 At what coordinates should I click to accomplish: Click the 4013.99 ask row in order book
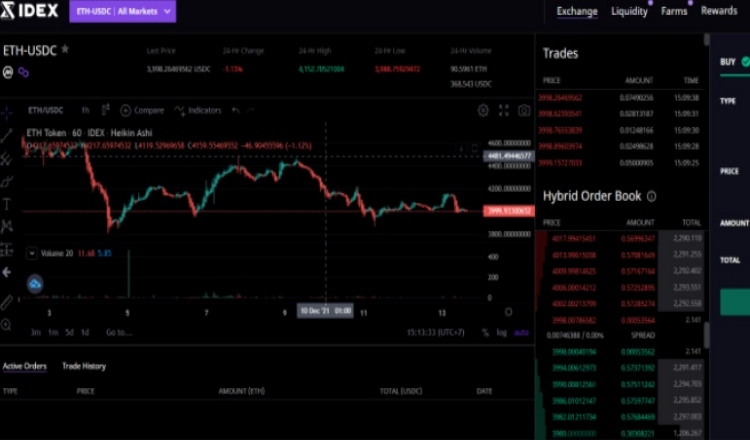(620, 255)
